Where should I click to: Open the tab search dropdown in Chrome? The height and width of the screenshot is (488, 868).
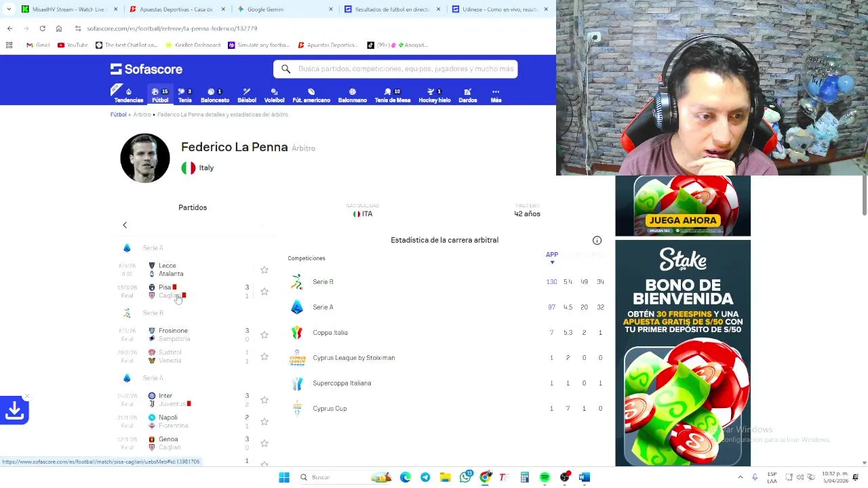tap(9, 9)
